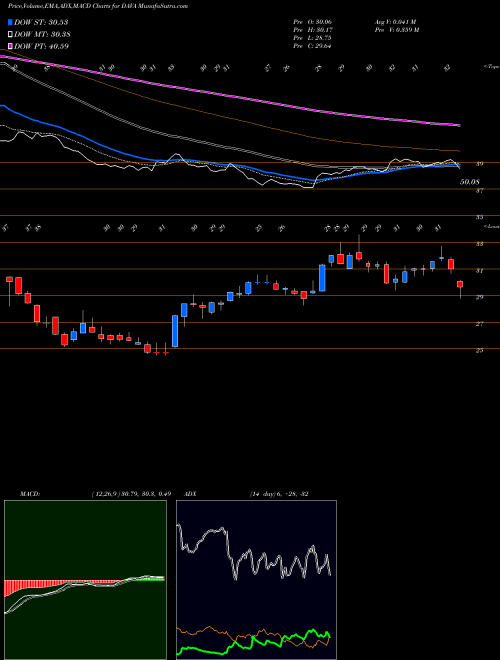Click the 50.08 value beside the EMA lines
This screenshot has height=660, width=500.
point(470,182)
